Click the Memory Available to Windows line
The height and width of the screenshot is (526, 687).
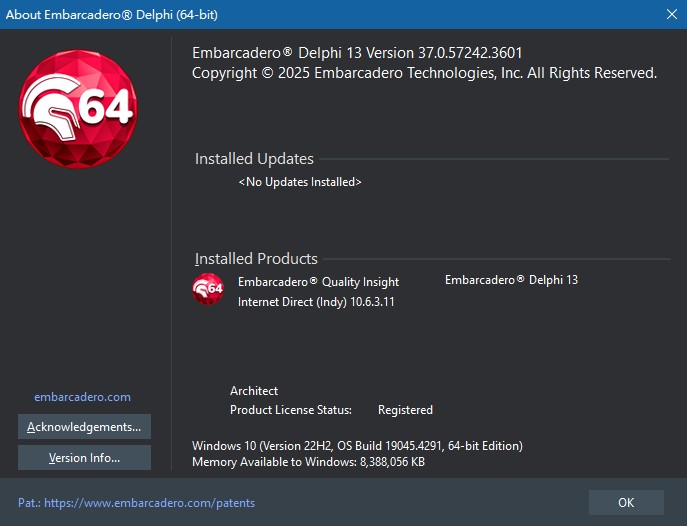[308, 462]
